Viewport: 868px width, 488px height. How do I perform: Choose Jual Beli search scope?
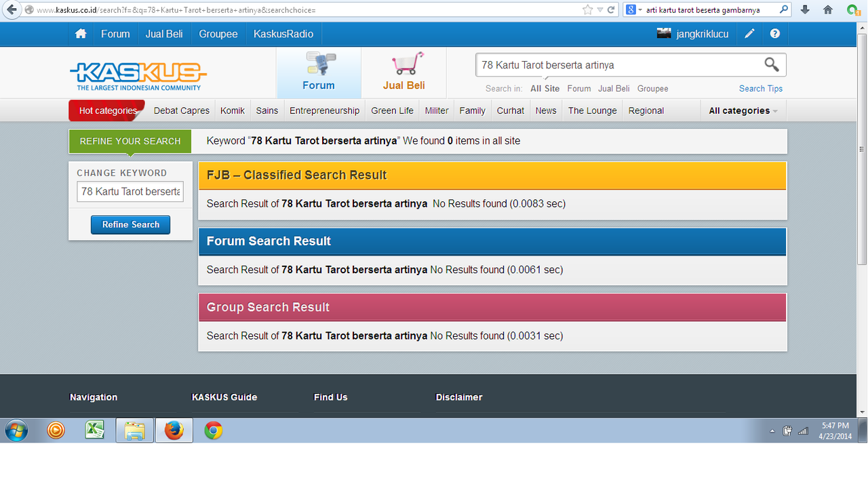[614, 89]
